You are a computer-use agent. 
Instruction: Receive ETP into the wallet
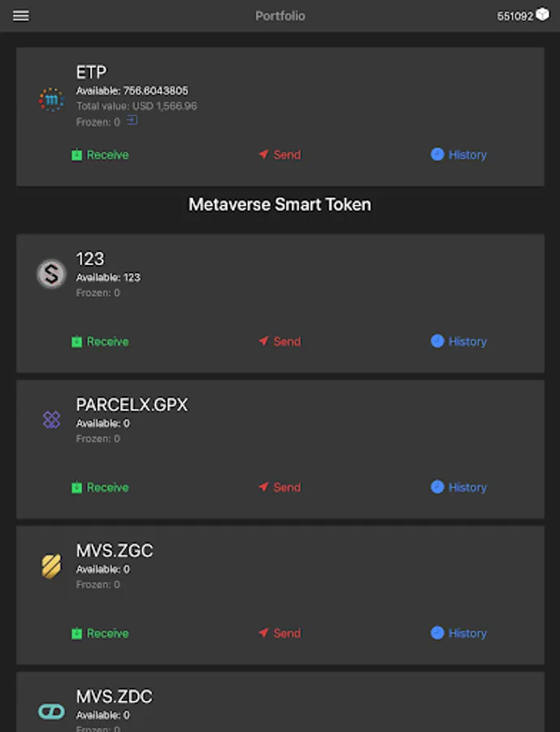100,155
